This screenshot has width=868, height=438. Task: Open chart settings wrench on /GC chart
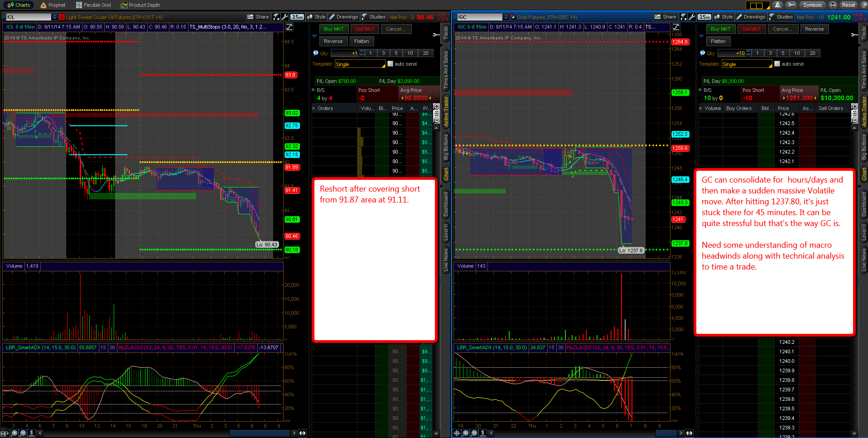(x=692, y=17)
